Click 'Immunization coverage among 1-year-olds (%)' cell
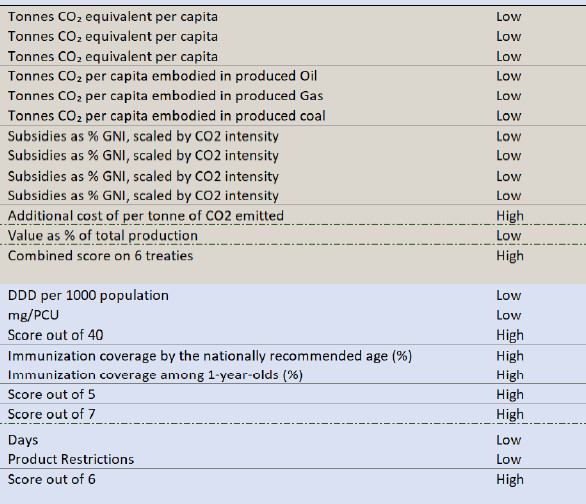 [155, 375]
